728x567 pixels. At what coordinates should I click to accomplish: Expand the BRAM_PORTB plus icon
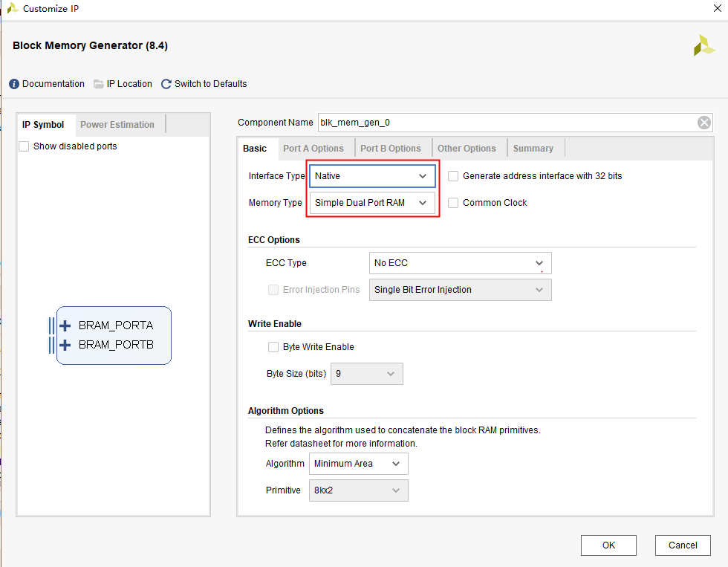(x=65, y=345)
